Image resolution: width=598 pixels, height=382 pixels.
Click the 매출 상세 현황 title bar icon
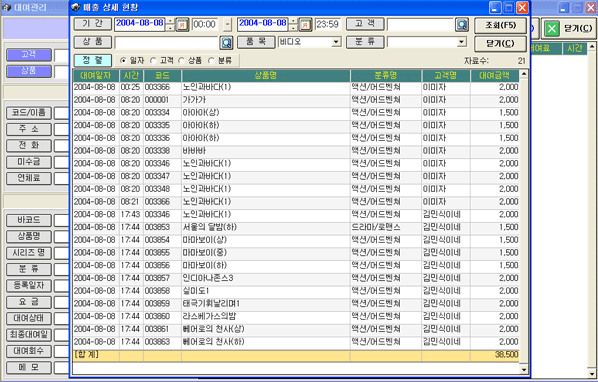click(76, 7)
